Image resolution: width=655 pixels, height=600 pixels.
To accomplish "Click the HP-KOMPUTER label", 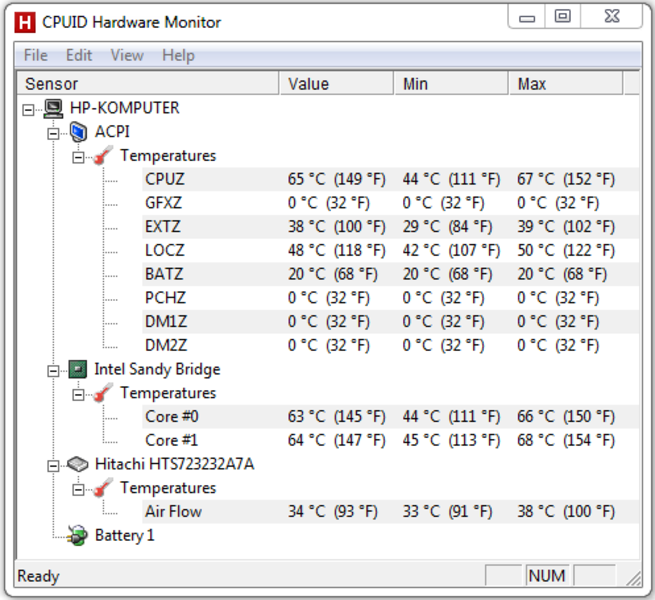I will pyautogui.click(x=124, y=108).
